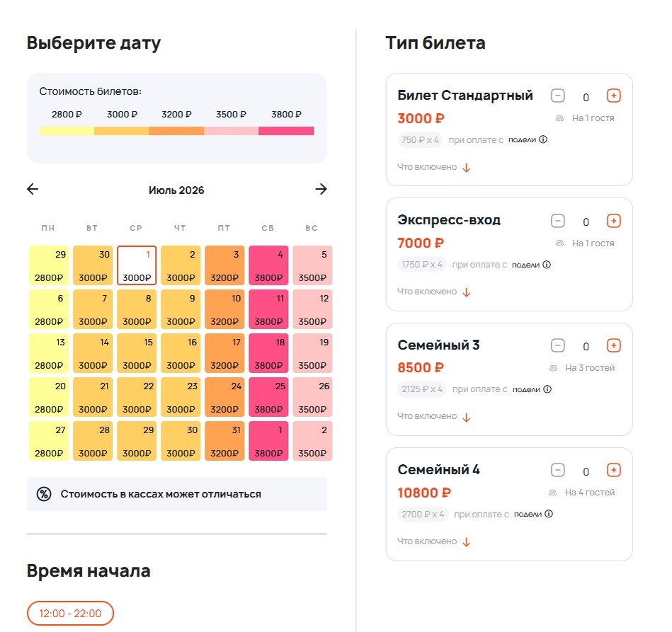The image size is (672, 632).
Task: Choose Sunday July 5 at 3500₽
Action: point(312,265)
